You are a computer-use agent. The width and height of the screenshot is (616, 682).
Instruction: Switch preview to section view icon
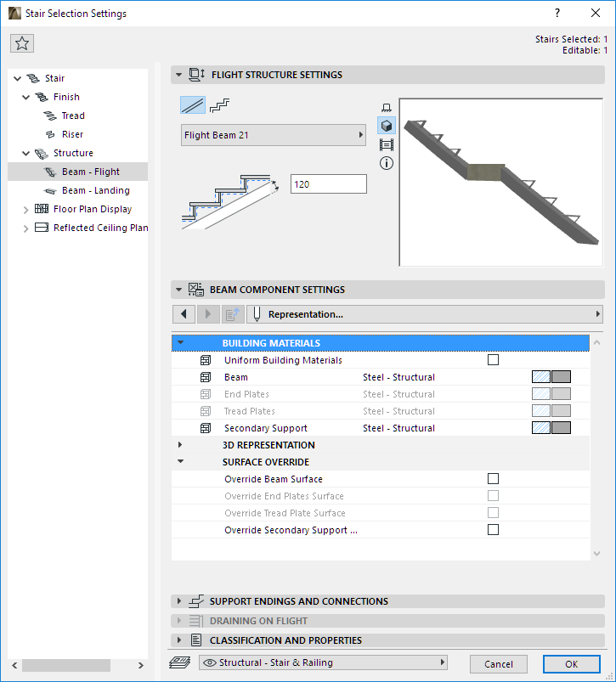[387, 107]
